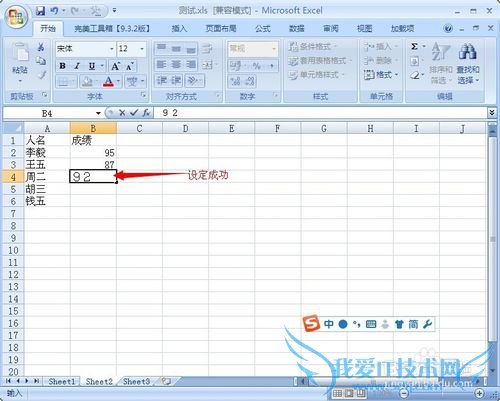The width and height of the screenshot is (500, 401).
Task: Toggle bold formatting
Action: point(62,66)
